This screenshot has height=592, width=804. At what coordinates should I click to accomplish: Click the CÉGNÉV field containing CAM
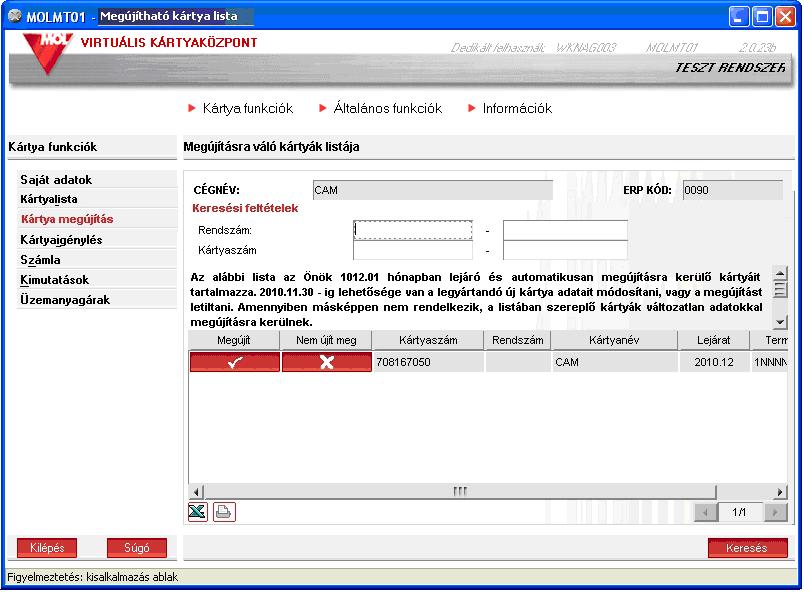click(433, 190)
